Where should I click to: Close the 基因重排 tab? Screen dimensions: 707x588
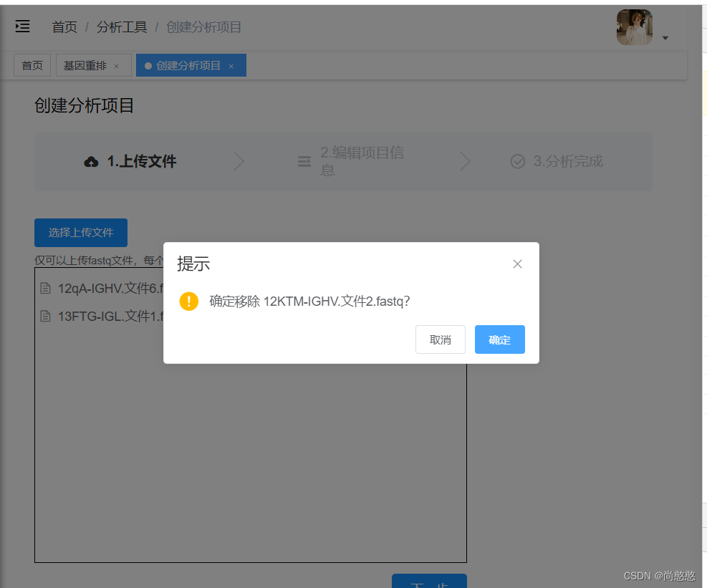click(116, 67)
